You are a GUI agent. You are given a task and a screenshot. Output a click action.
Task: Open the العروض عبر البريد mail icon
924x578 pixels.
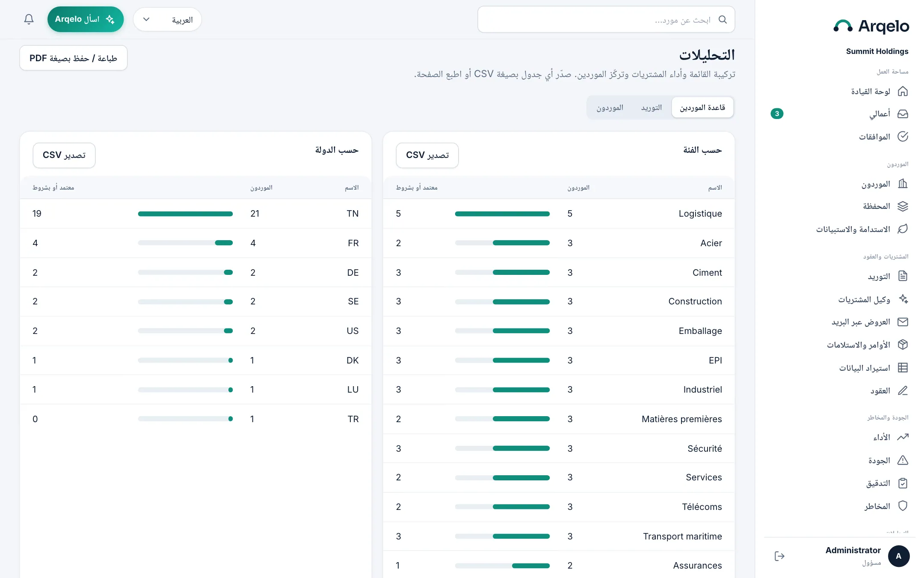point(903,322)
